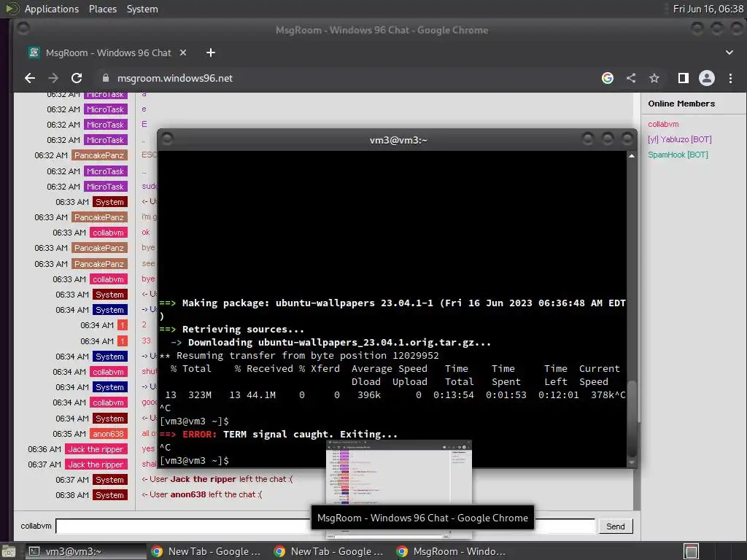Click Jack the ripper tag at 06:36
This screenshot has width=747, height=560.
[x=96, y=449]
